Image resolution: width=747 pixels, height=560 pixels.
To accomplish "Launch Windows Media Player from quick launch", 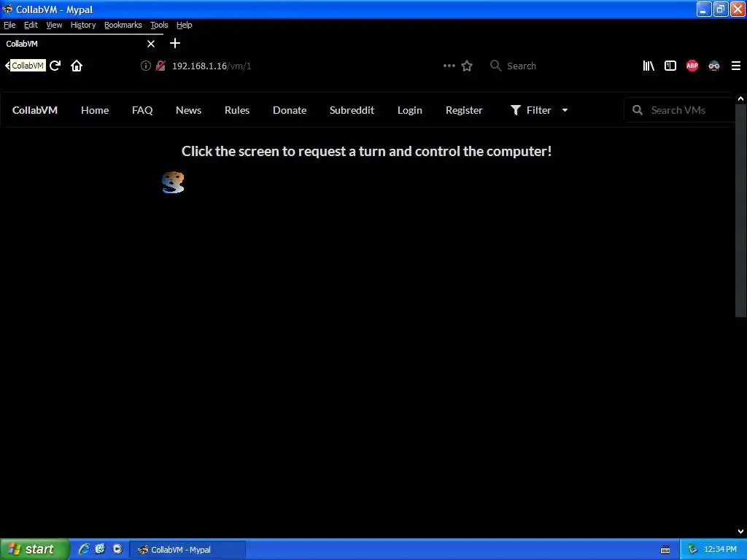I will click(x=117, y=549).
